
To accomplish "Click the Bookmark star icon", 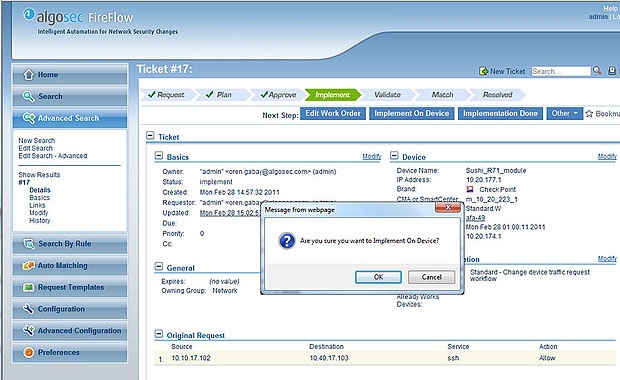I will pos(589,113).
